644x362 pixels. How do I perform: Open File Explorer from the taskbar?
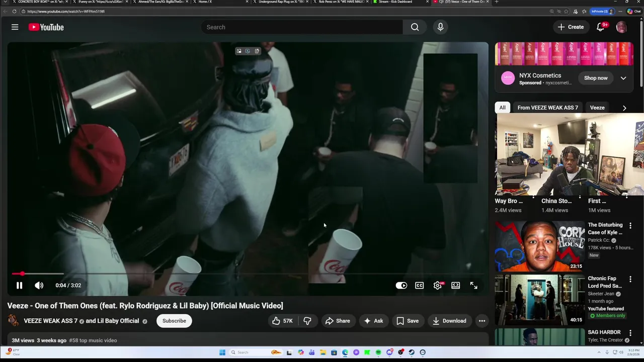(x=323, y=352)
